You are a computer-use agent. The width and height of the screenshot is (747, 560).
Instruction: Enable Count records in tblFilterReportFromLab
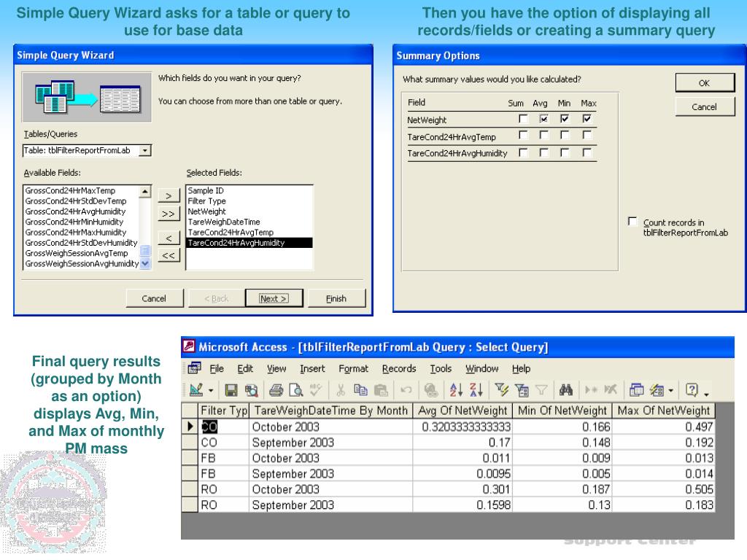(x=632, y=222)
